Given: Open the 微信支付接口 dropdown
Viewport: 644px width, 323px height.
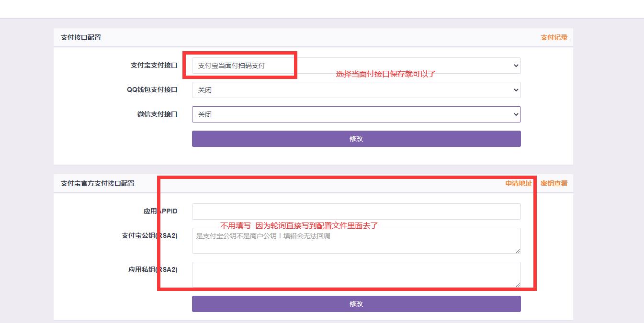Looking at the screenshot, I should (356, 114).
